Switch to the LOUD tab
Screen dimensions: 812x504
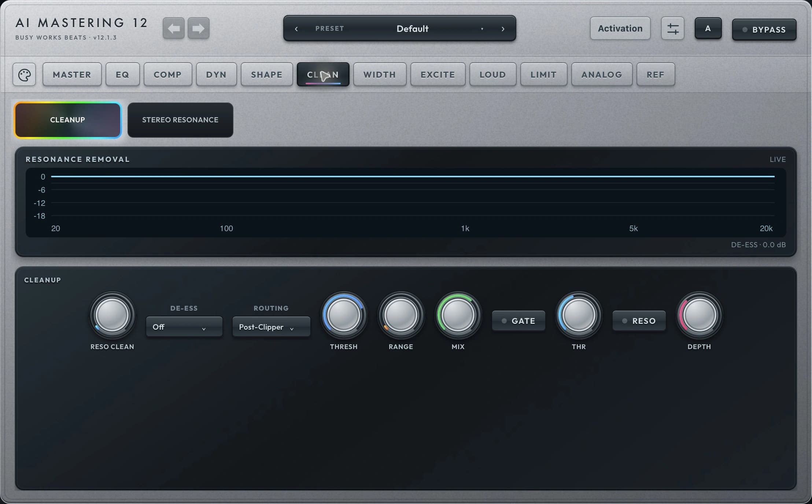tap(493, 75)
